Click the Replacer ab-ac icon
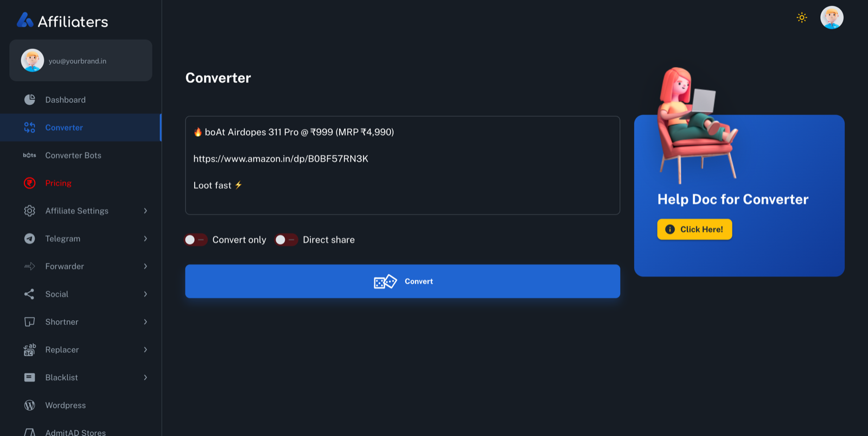The height and width of the screenshot is (436, 868). [30, 350]
